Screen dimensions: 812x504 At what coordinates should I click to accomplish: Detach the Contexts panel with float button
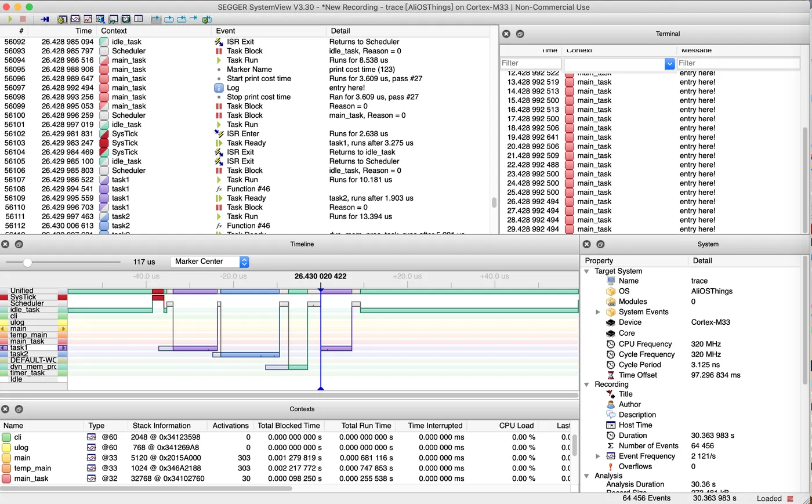pyautogui.click(x=19, y=409)
